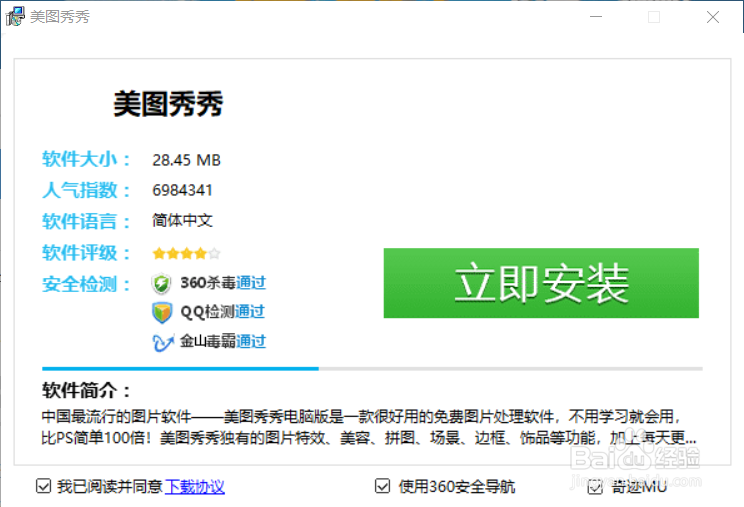
Task: Minimize the installer window
Action: [596, 17]
